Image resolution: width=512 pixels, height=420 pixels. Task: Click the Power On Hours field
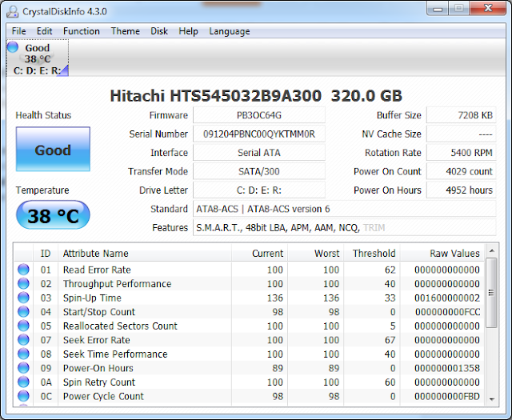461,190
